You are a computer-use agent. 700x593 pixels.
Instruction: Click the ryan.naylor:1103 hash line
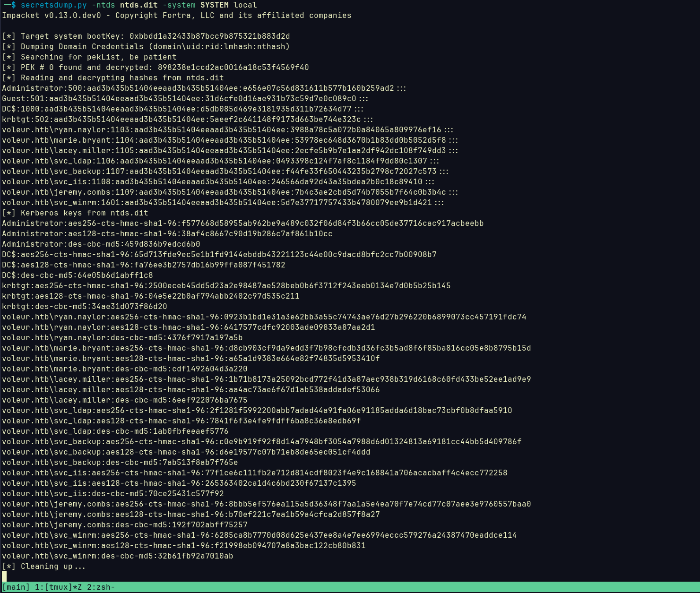[228, 130]
